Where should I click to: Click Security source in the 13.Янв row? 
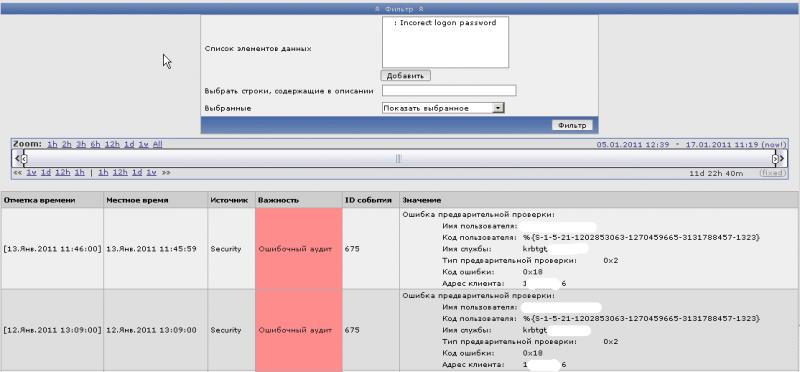tap(226, 249)
